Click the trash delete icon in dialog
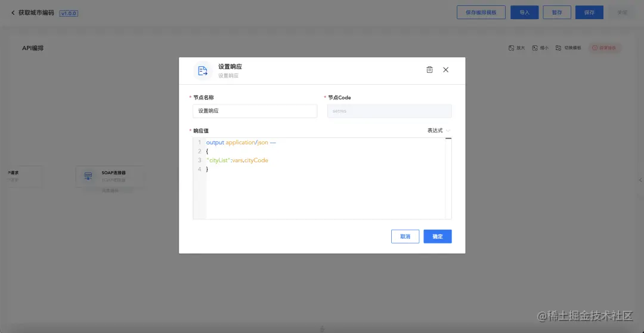This screenshot has height=333, width=644. (429, 69)
